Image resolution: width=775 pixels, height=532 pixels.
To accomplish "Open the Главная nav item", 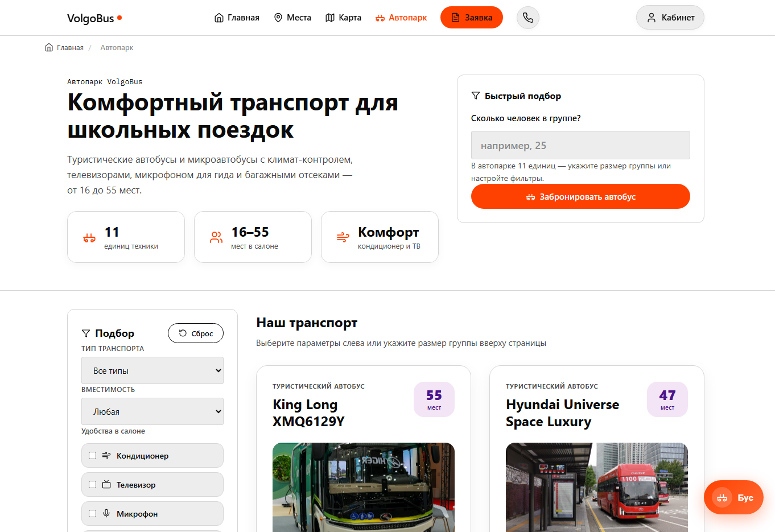I will pos(237,18).
